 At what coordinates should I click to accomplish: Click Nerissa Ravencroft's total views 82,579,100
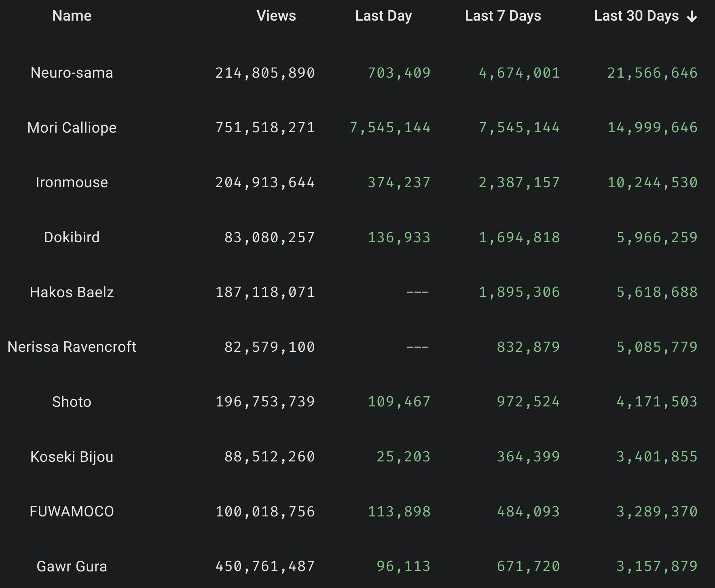(270, 347)
